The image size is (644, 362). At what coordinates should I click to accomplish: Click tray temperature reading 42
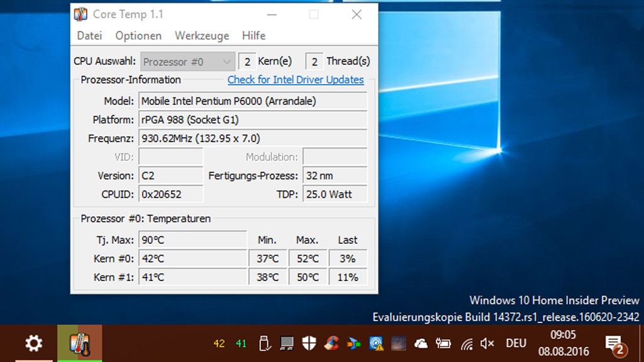219,344
